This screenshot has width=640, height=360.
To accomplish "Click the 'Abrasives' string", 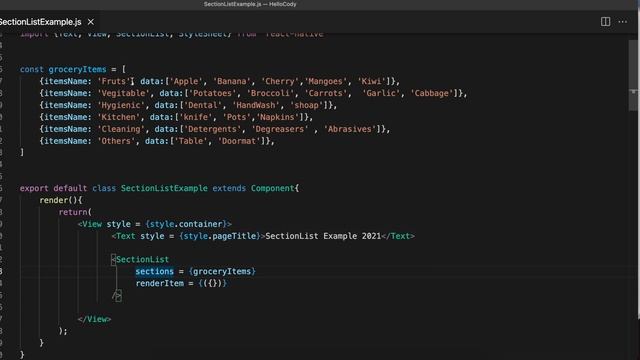I will 350,129.
